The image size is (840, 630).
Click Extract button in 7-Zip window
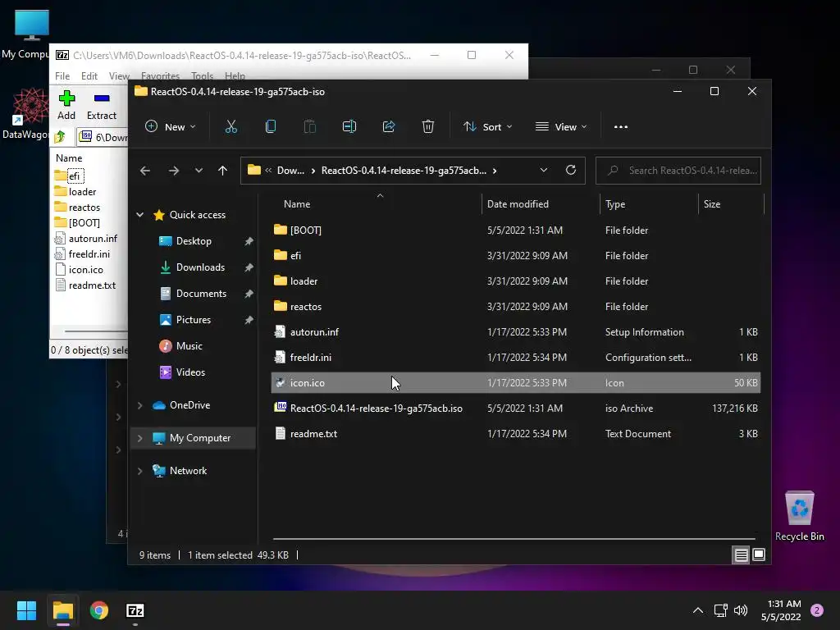101,105
